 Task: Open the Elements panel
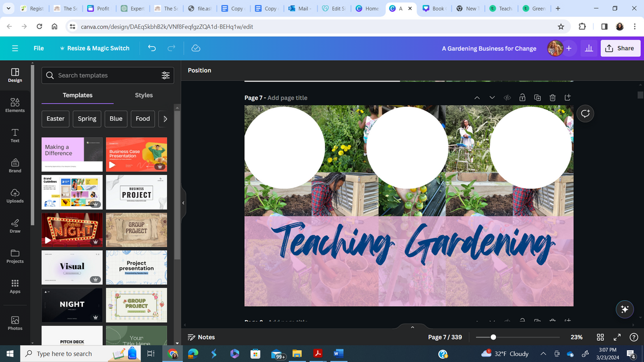[x=15, y=105]
